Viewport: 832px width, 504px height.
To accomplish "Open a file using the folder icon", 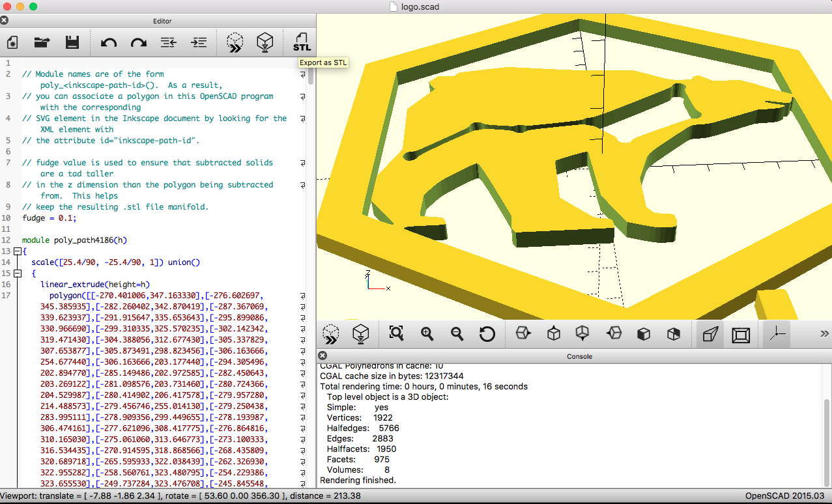I will [42, 43].
